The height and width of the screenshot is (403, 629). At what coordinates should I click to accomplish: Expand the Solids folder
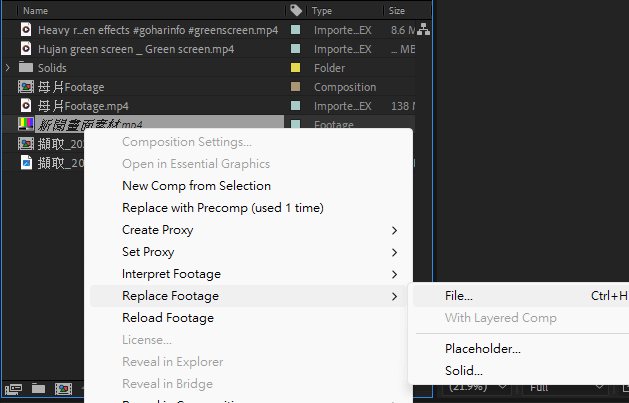tap(9, 68)
